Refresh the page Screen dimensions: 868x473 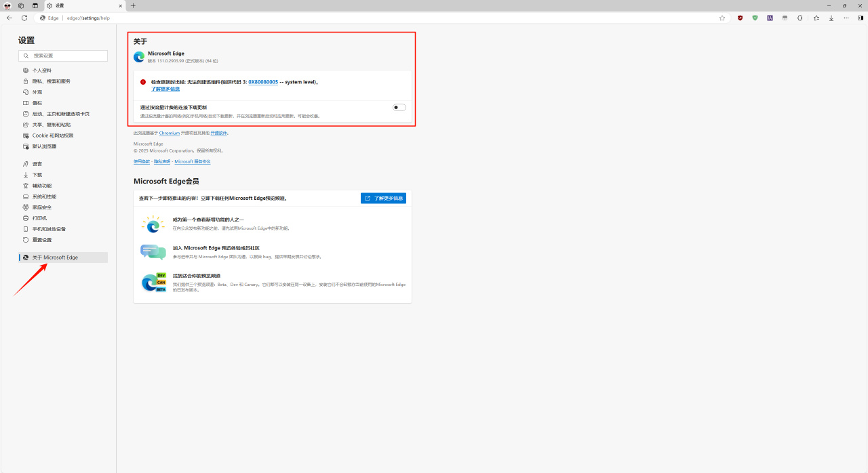pyautogui.click(x=24, y=18)
